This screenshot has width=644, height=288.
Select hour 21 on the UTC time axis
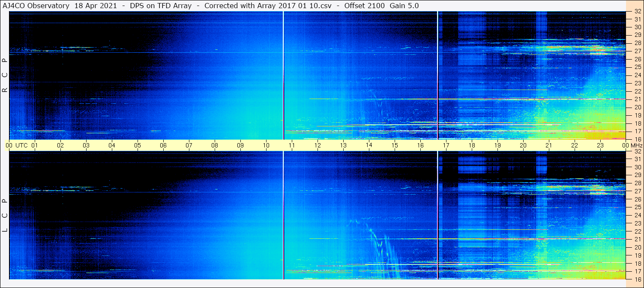click(549, 145)
